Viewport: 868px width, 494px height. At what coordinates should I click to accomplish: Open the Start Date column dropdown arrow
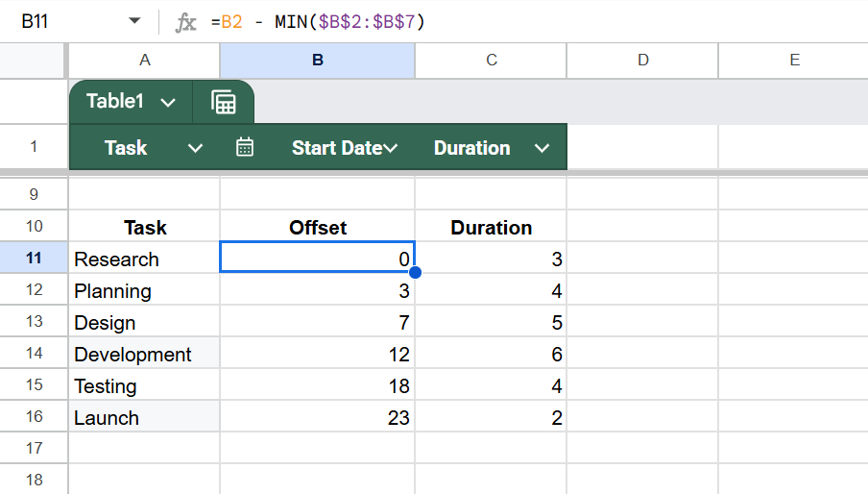click(391, 148)
